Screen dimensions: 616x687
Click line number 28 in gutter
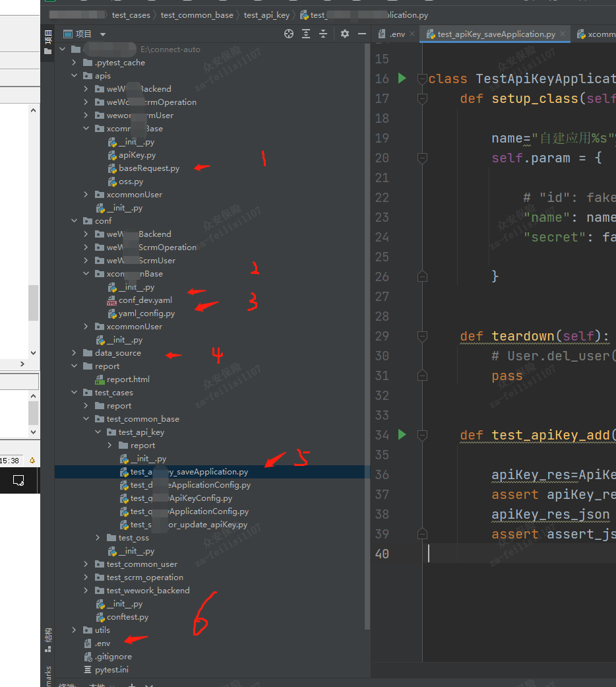click(x=382, y=316)
